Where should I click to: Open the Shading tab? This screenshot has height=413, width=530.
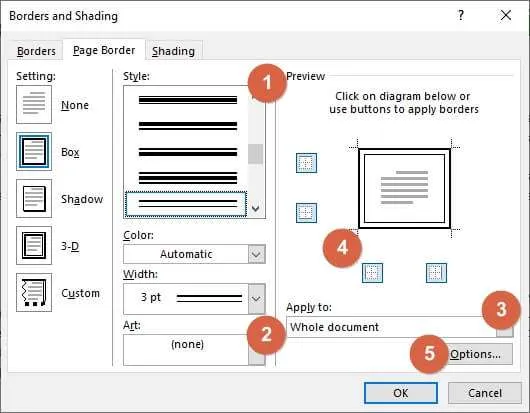coord(173,51)
